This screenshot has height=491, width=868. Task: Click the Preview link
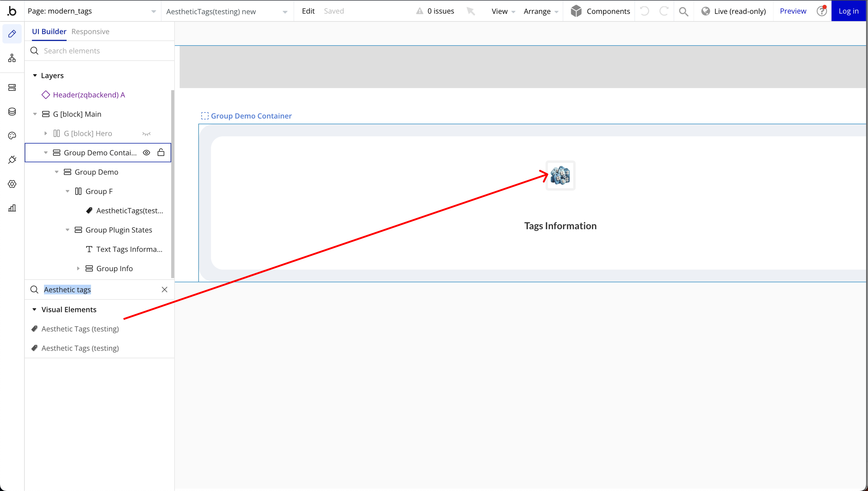pos(793,11)
